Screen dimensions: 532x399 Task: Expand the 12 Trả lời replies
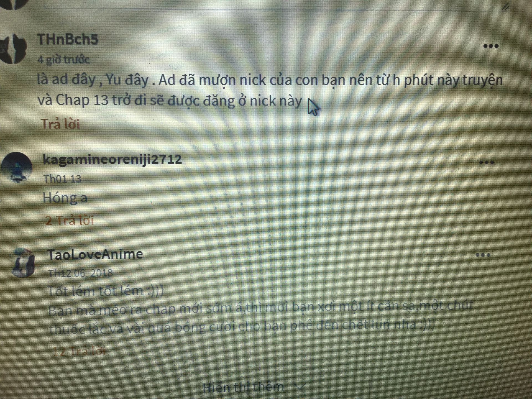pos(79,351)
